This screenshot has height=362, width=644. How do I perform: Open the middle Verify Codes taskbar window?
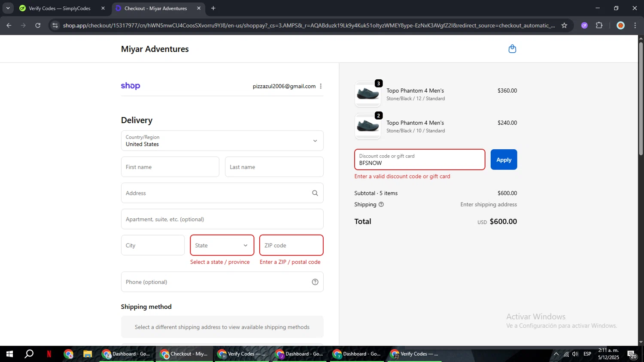tap(242, 354)
